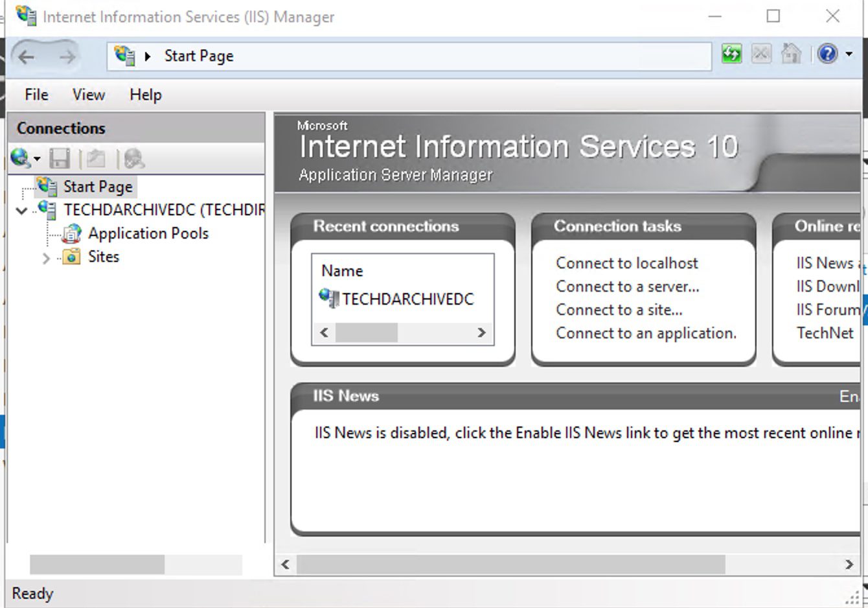Click the Connections pane horizontal scrollbar thumb
The height and width of the screenshot is (608, 868).
(x=97, y=565)
